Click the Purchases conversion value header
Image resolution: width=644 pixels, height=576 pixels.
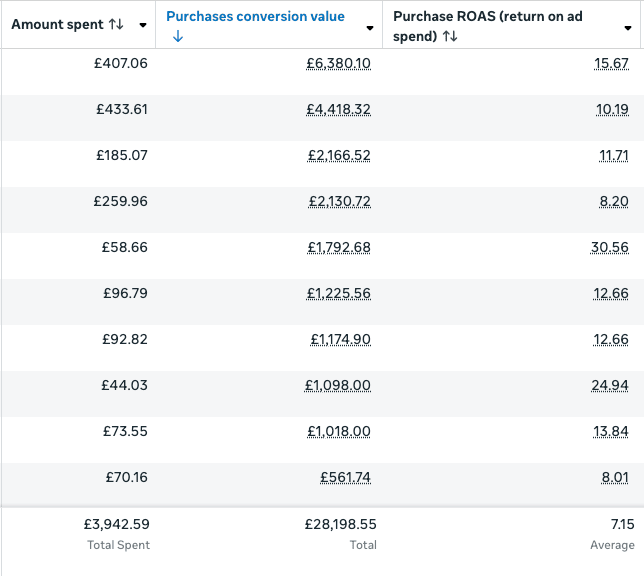(x=255, y=16)
